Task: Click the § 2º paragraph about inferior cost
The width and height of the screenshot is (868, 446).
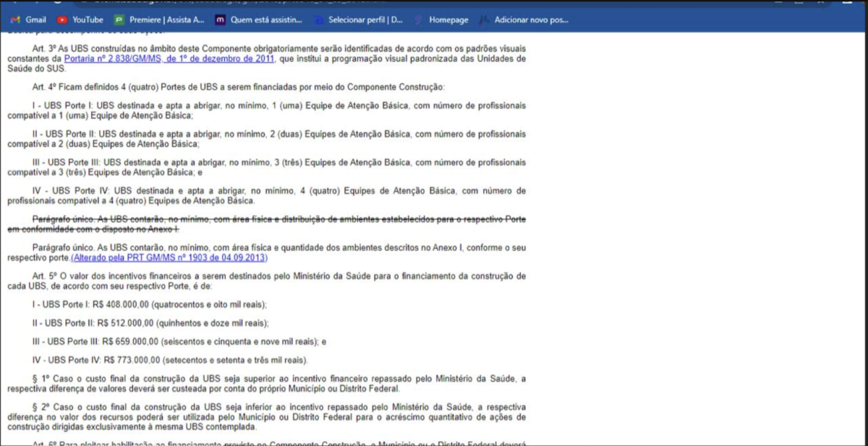Action: [267, 416]
